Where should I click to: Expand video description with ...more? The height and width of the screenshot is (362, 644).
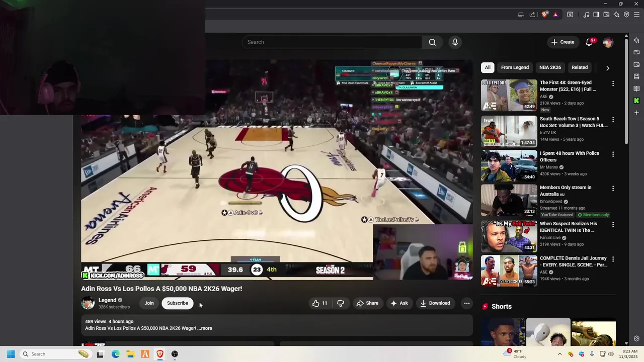pos(205,328)
